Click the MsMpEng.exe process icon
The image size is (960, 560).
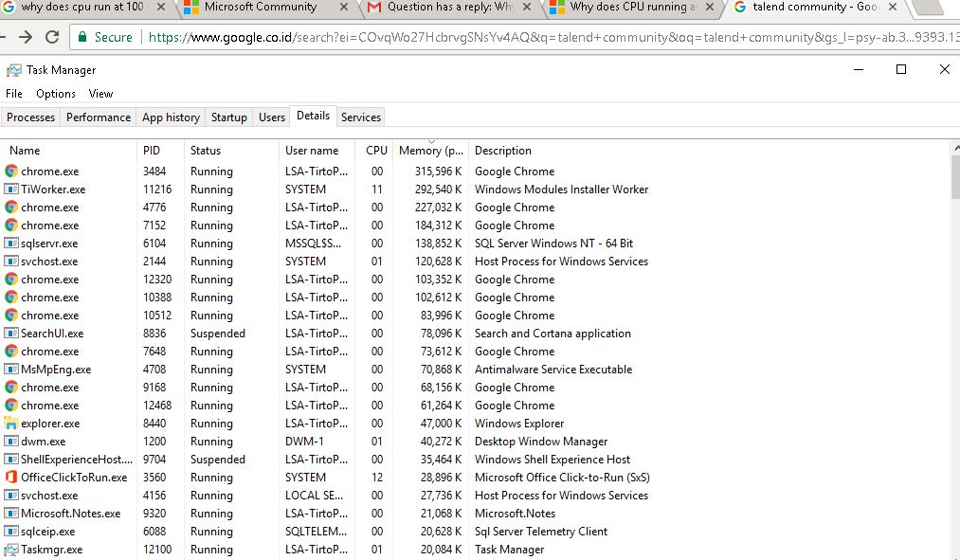tap(11, 369)
